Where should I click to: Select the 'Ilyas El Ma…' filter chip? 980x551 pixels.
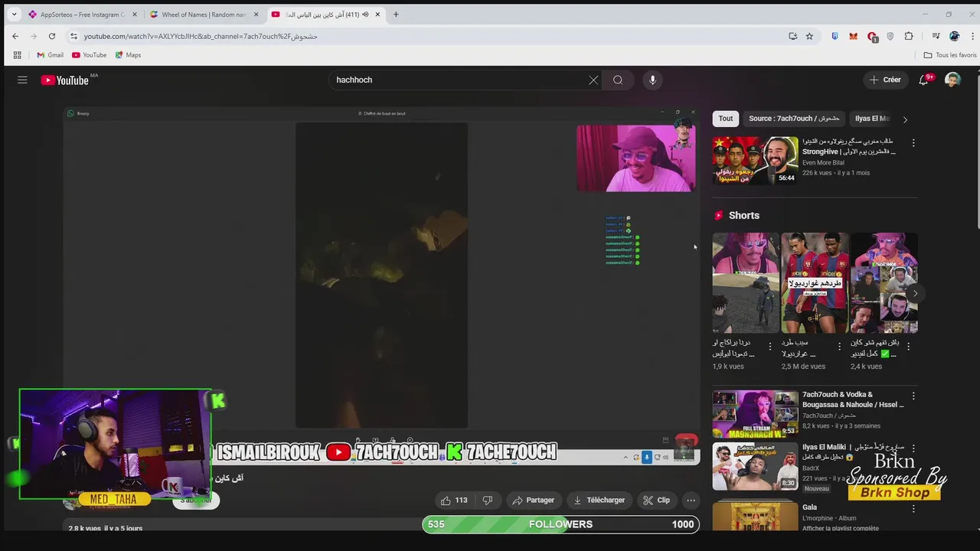[x=872, y=119]
